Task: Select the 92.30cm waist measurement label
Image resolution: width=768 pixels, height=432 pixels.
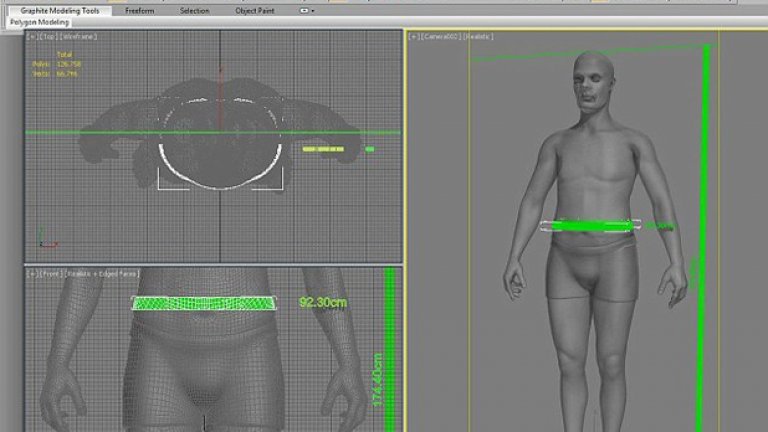Action: [x=322, y=301]
